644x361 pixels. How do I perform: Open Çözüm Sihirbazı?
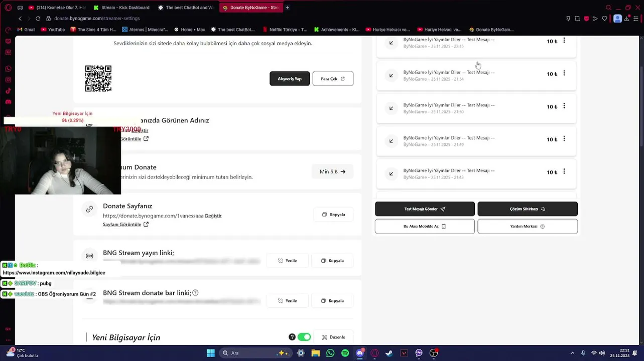tap(528, 209)
